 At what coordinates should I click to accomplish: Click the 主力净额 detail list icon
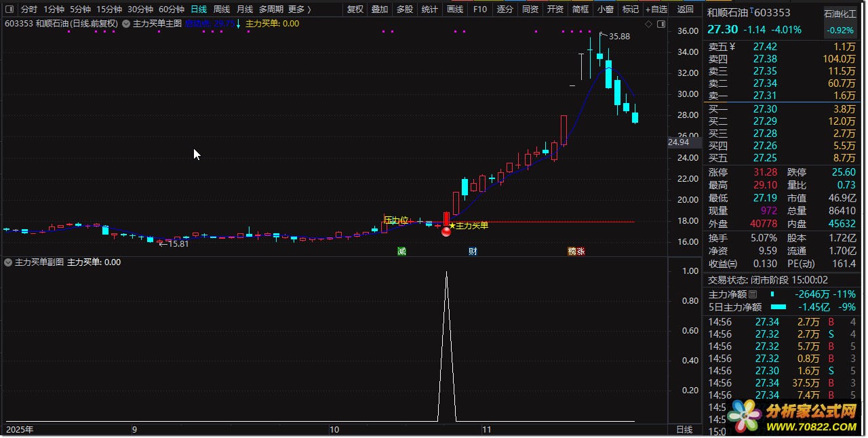pyautogui.click(x=752, y=294)
